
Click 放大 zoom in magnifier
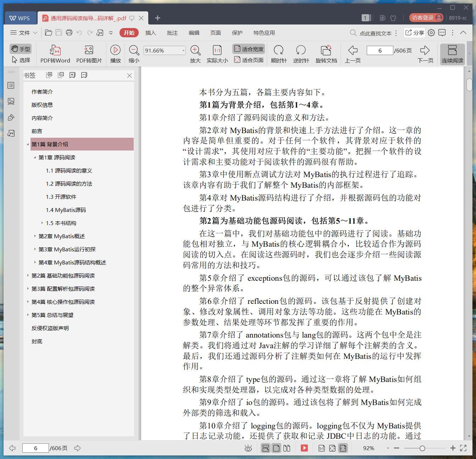[195, 50]
